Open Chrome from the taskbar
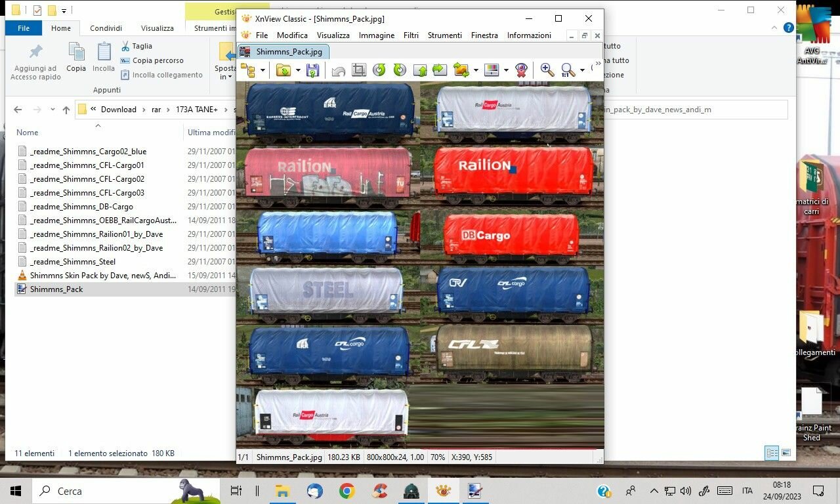Screen dimensions: 840x504 (x=347, y=491)
